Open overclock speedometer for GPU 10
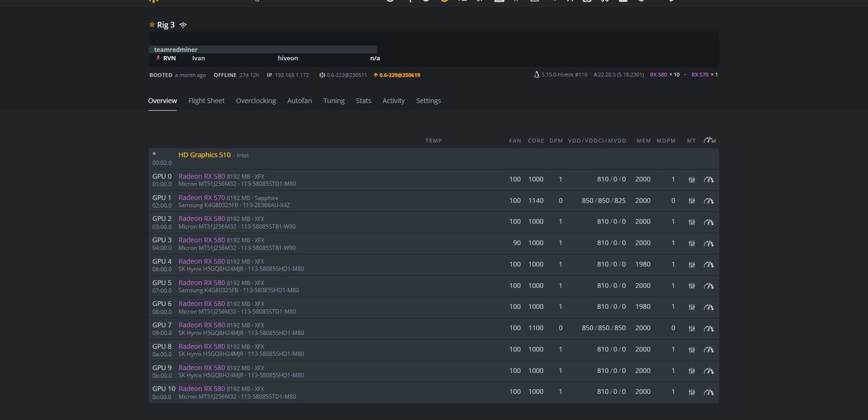This screenshot has width=868, height=420. 709,392
